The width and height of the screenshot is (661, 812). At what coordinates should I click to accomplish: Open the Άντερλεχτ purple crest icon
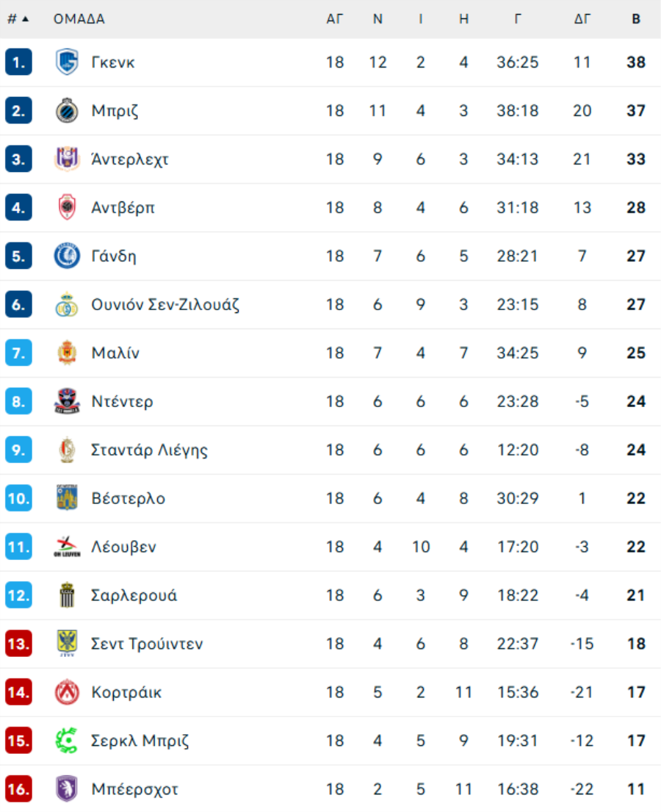[x=67, y=159]
